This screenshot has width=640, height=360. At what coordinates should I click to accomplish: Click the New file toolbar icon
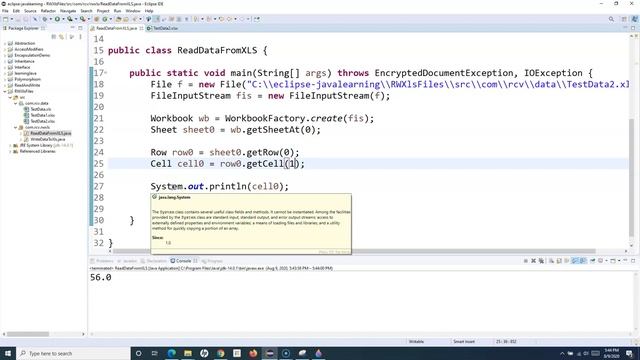[5, 19]
